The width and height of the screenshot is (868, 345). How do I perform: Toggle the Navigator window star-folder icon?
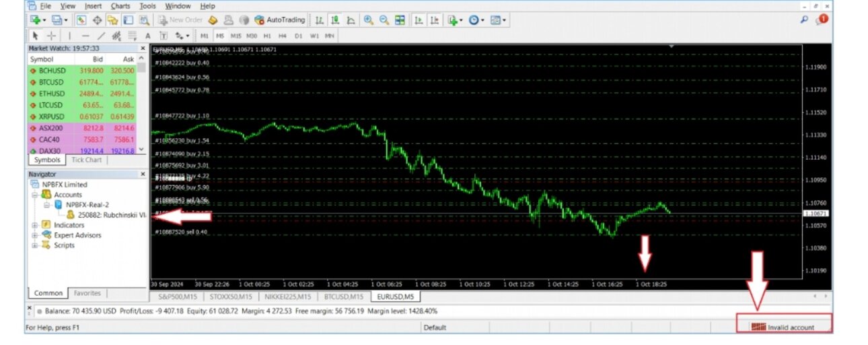112,20
